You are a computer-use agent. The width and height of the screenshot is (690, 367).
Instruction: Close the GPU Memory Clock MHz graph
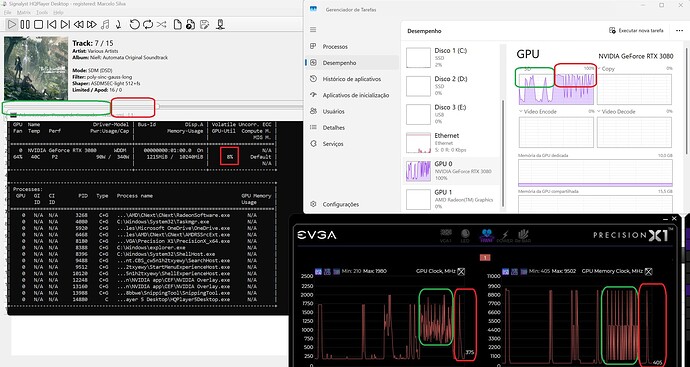tap(649, 272)
